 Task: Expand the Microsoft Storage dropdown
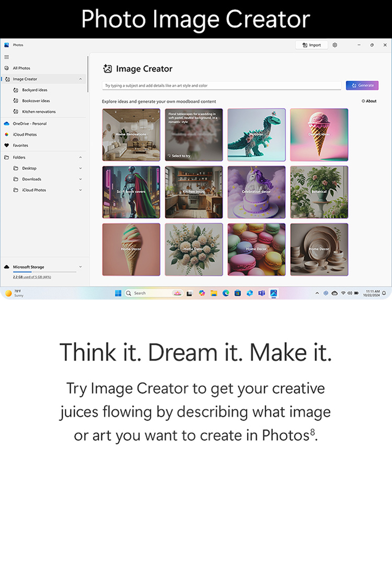(x=80, y=267)
